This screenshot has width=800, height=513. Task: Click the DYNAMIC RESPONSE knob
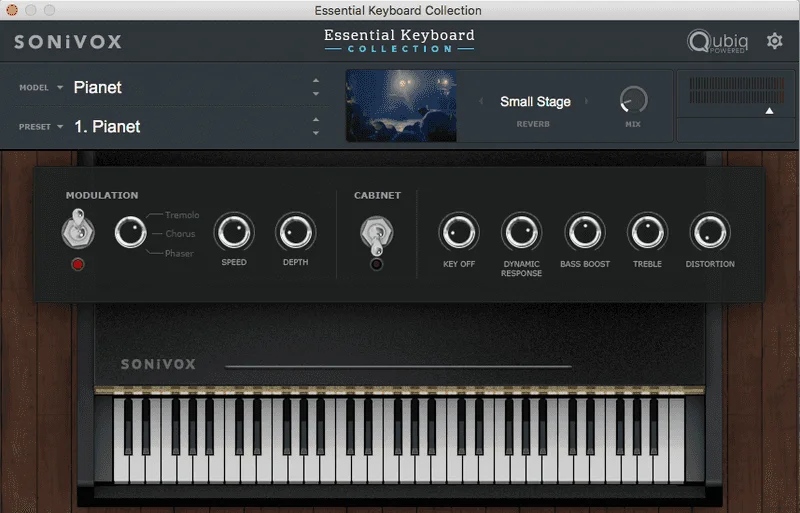pos(521,232)
